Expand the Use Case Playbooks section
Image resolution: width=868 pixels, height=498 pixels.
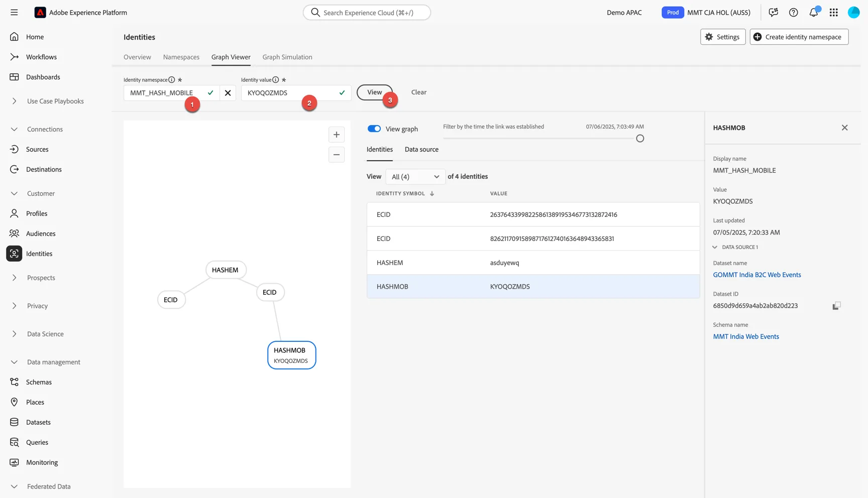(14, 101)
